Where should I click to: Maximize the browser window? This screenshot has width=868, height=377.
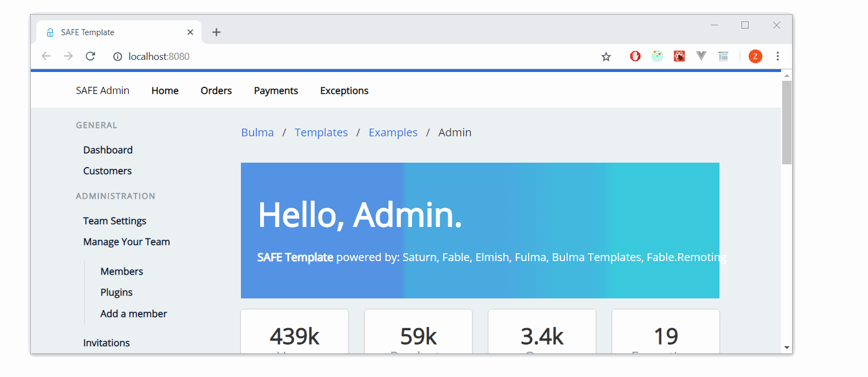pos(745,25)
